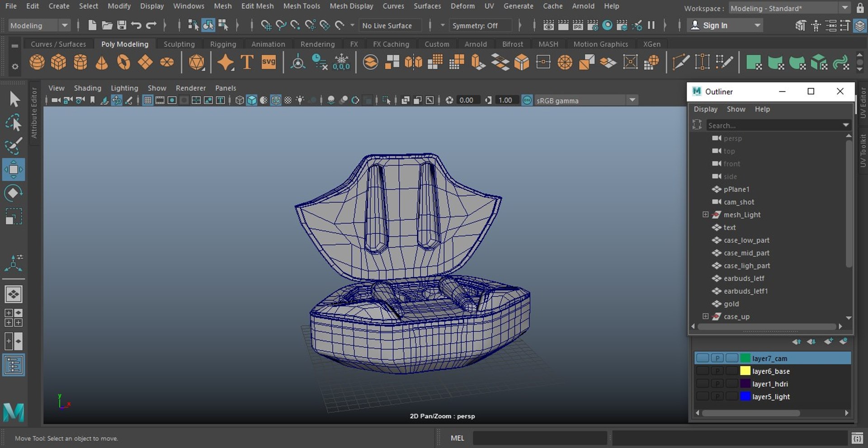Expand the mesh_Light node in Outliner
The height and width of the screenshot is (448, 868).
pos(705,214)
